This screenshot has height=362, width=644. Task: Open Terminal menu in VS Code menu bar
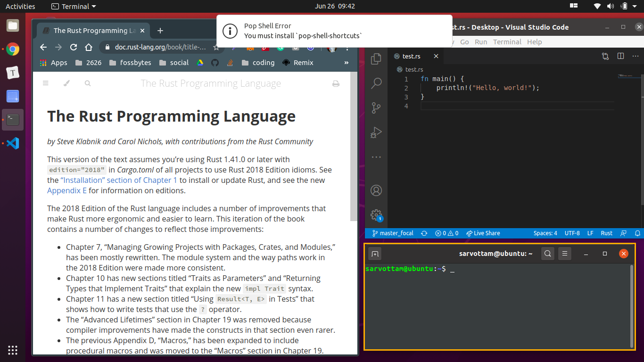click(507, 42)
